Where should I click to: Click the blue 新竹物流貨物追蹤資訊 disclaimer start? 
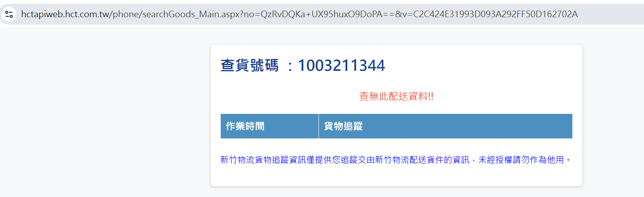[x=263, y=160]
